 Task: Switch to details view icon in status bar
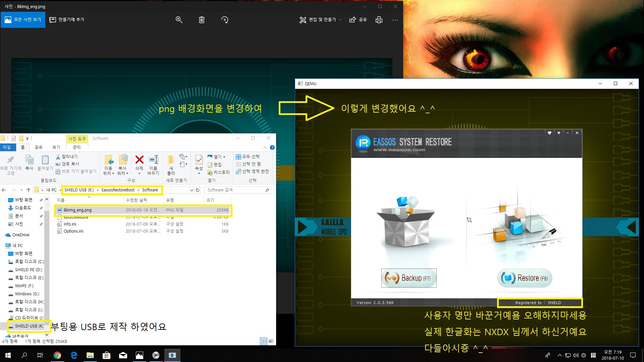[264, 341]
